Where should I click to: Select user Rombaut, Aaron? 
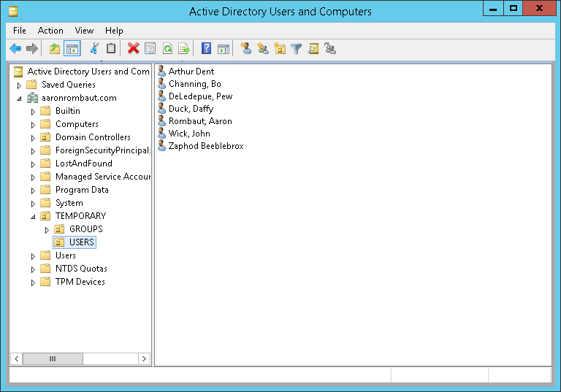(x=200, y=121)
